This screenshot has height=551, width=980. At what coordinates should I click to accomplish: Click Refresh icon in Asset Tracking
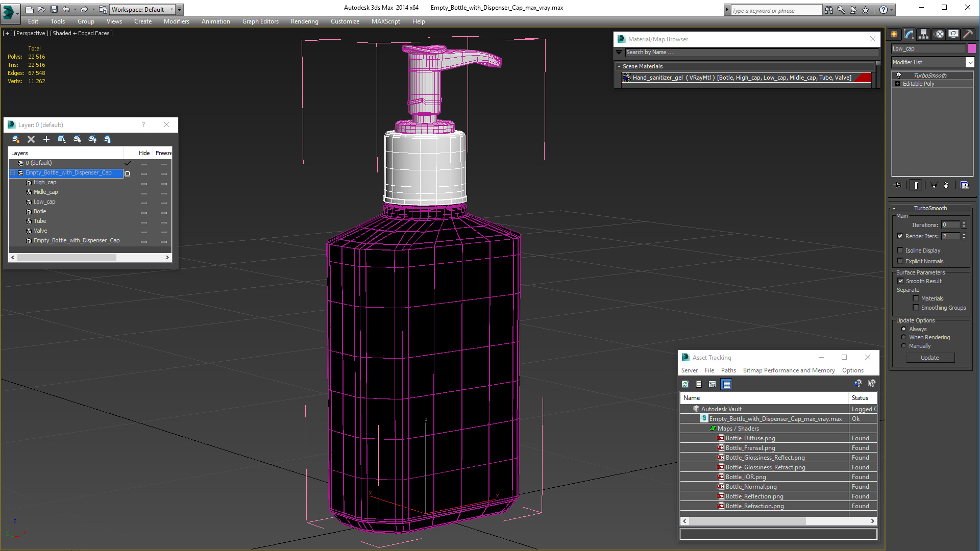685,384
